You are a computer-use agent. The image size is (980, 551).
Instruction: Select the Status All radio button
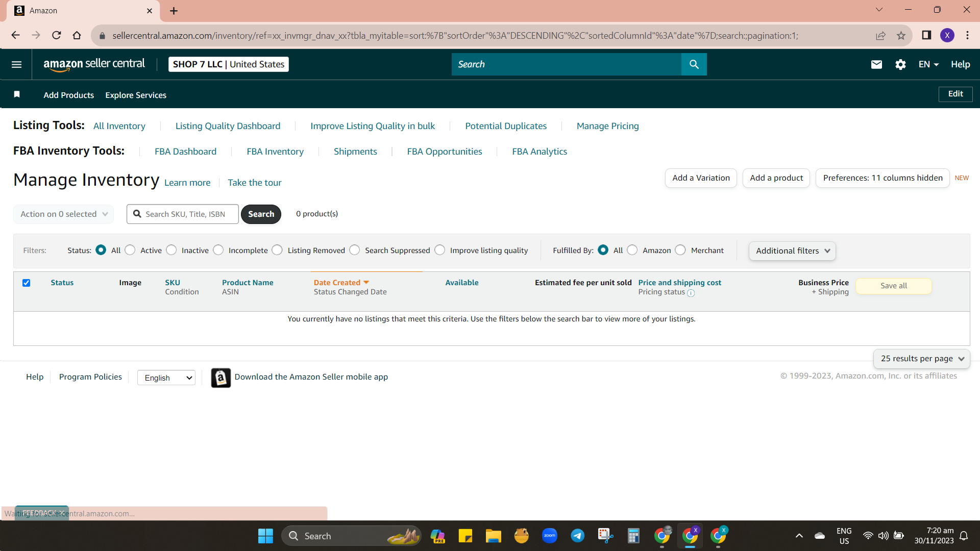101,250
